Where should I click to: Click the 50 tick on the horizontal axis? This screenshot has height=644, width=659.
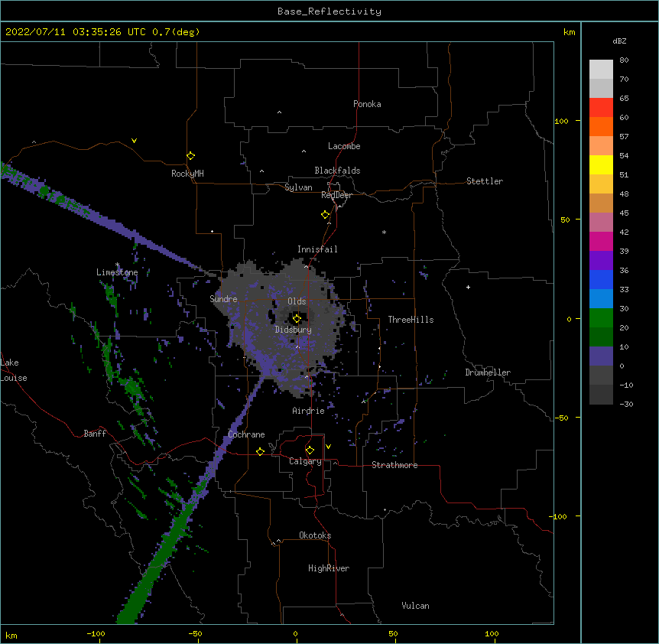(393, 633)
